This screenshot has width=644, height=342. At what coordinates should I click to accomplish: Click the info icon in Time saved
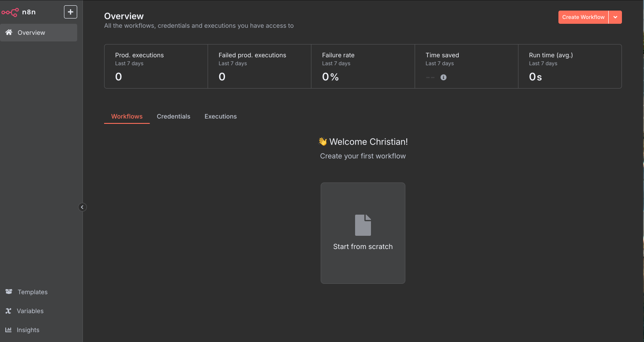click(443, 77)
